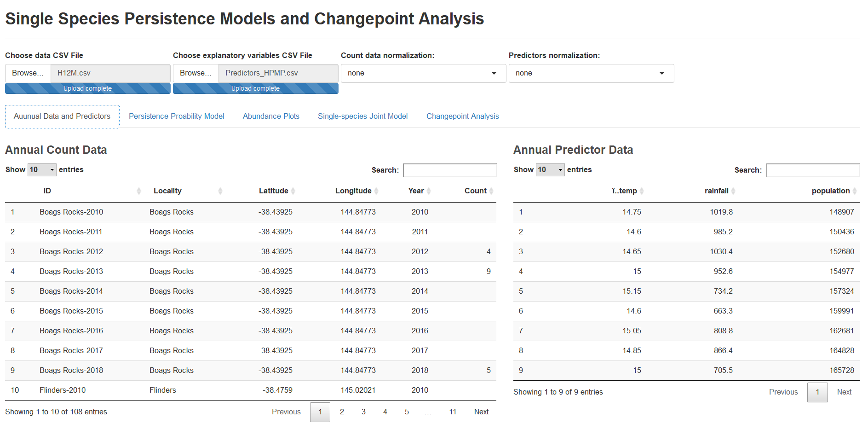868x424 pixels.
Task: Click rainfall value 1030.4
Action: coord(721,252)
